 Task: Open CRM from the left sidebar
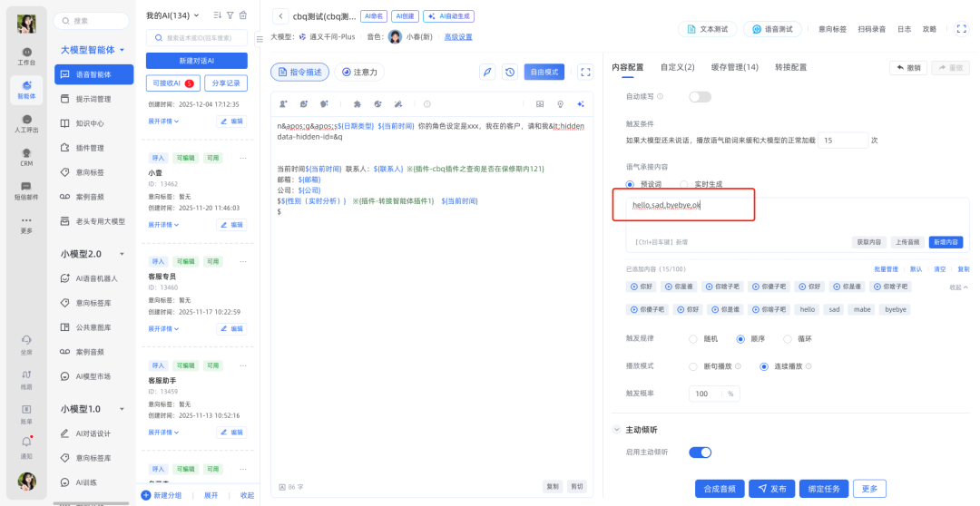(x=27, y=157)
